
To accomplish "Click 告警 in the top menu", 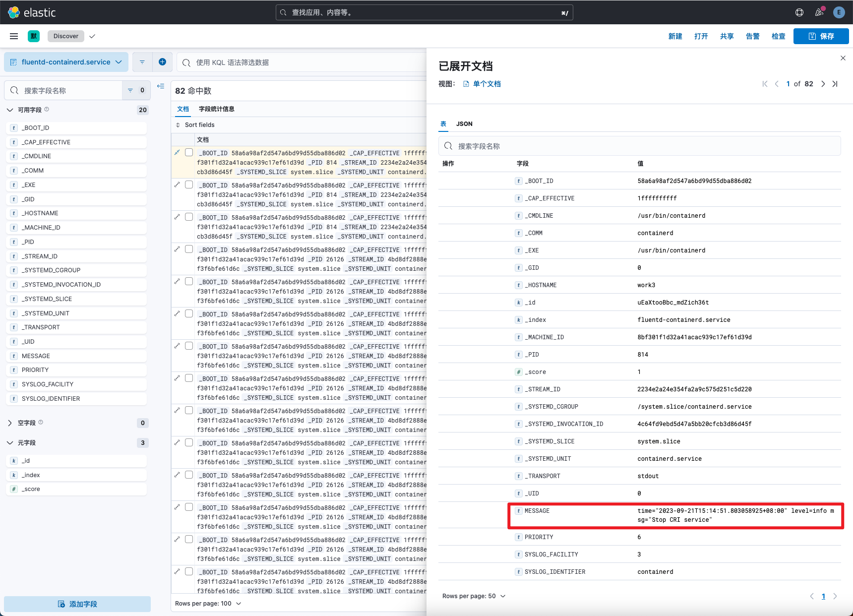I will pyautogui.click(x=752, y=36).
